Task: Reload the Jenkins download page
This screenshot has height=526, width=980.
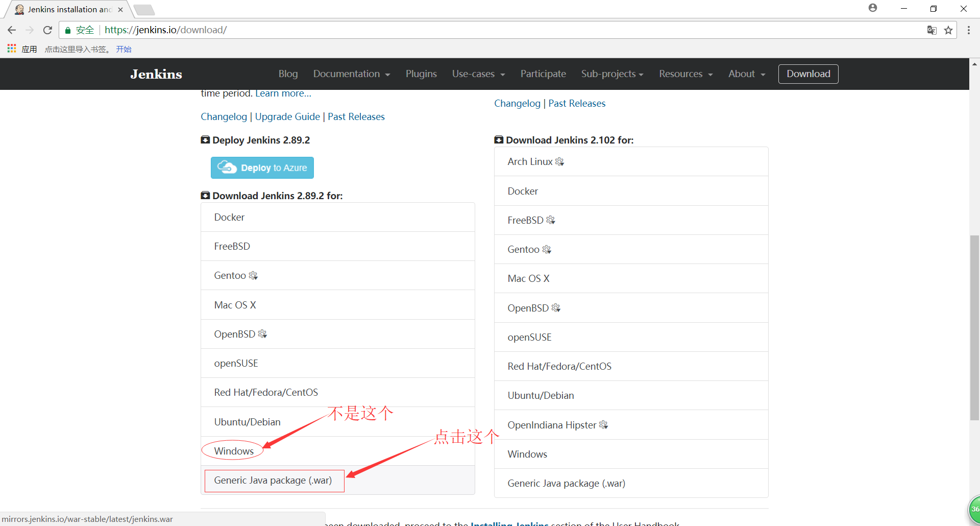Action: point(47,30)
